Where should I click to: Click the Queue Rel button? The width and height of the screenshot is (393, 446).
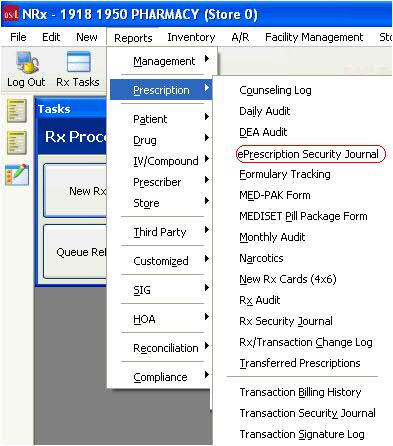click(x=76, y=252)
